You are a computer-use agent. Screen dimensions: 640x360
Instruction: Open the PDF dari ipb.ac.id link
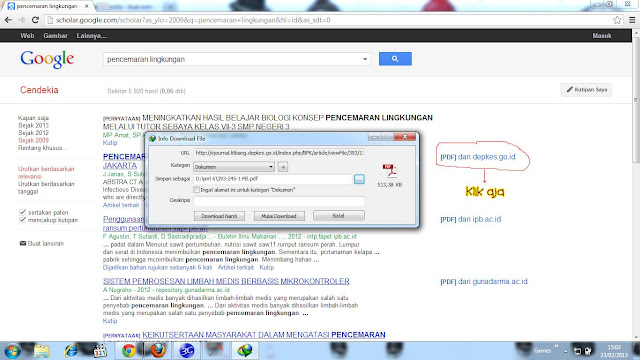click(471, 219)
